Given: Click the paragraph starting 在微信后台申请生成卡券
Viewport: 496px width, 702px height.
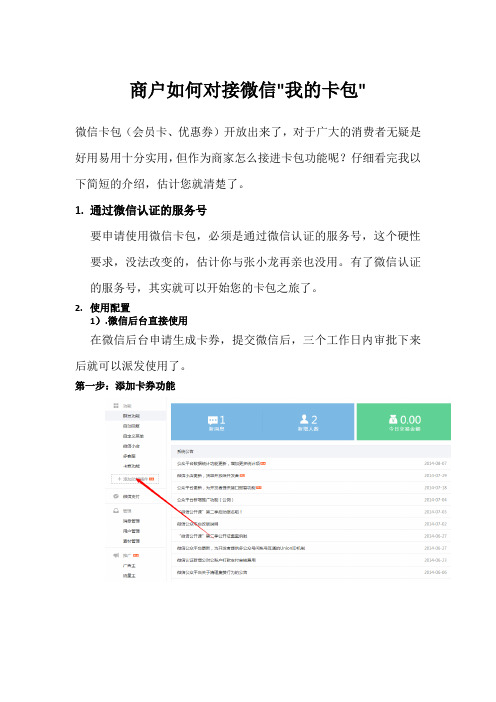Looking at the screenshot, I should coord(248,353).
